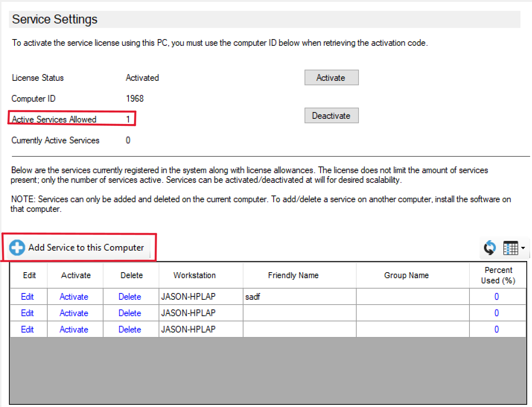Click the Activate license button

pos(331,77)
